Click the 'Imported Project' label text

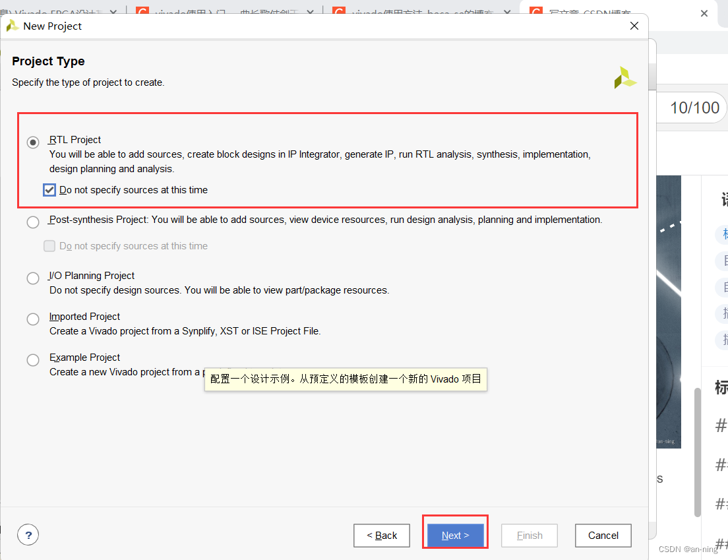[x=84, y=316]
